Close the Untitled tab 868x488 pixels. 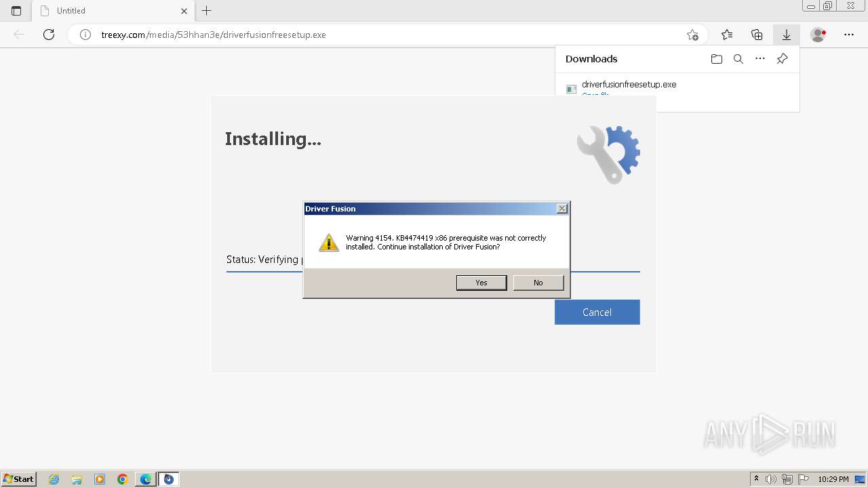tap(184, 11)
